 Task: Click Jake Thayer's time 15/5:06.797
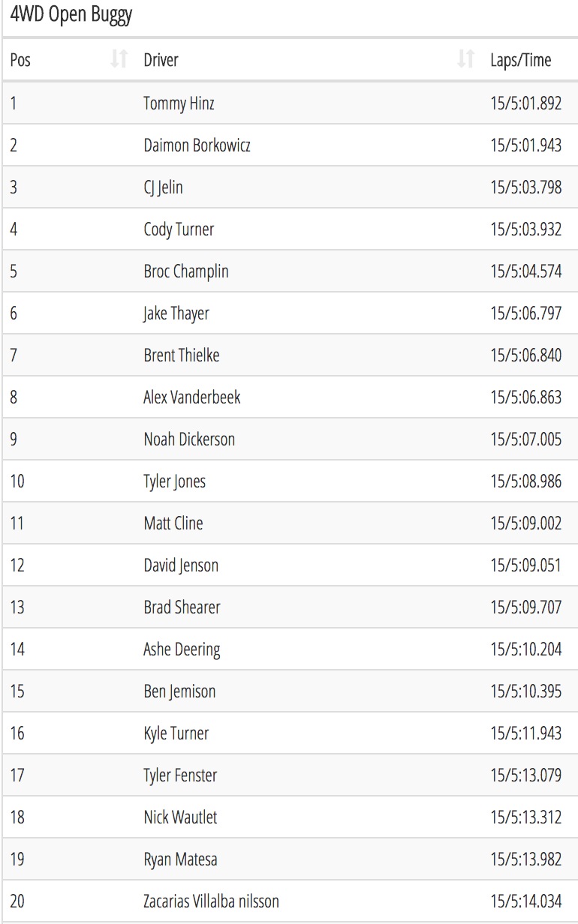pyautogui.click(x=526, y=313)
